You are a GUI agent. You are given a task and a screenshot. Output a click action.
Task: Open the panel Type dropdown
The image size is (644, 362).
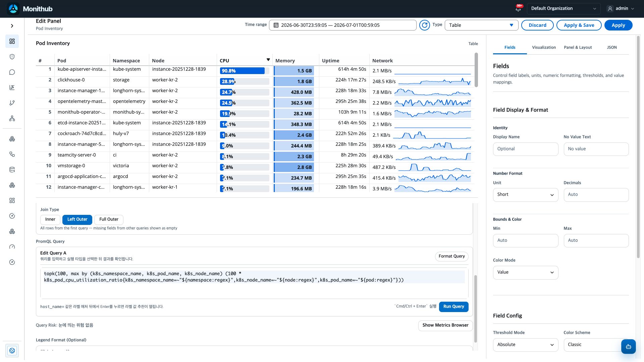(x=481, y=25)
